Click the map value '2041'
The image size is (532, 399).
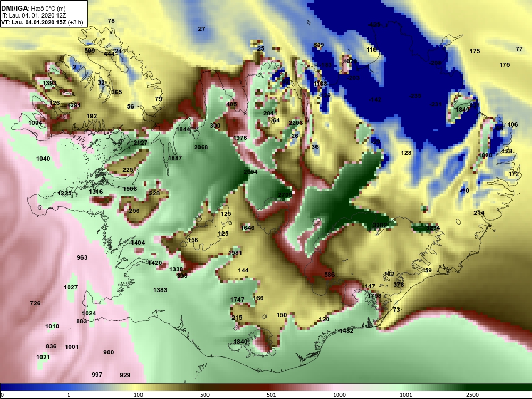270,113
